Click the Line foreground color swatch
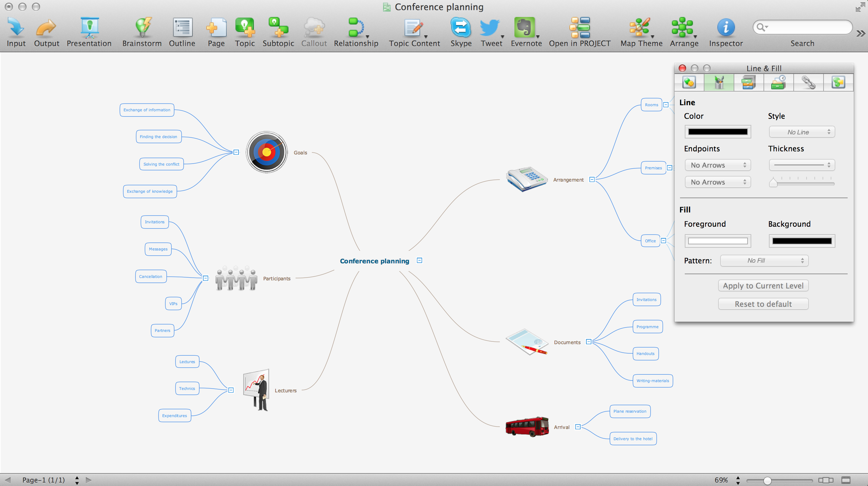Viewport: 868px width, 486px height. pos(718,132)
